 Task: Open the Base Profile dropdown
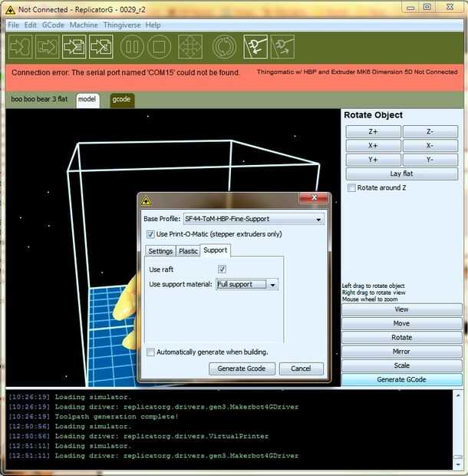pos(253,219)
